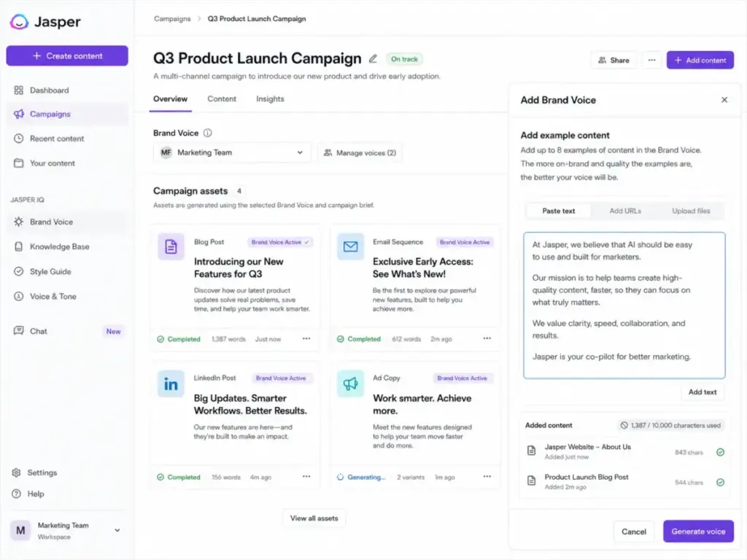Open Ad Copy card options menu
Viewport: 747px width, 560px height.
(487, 477)
